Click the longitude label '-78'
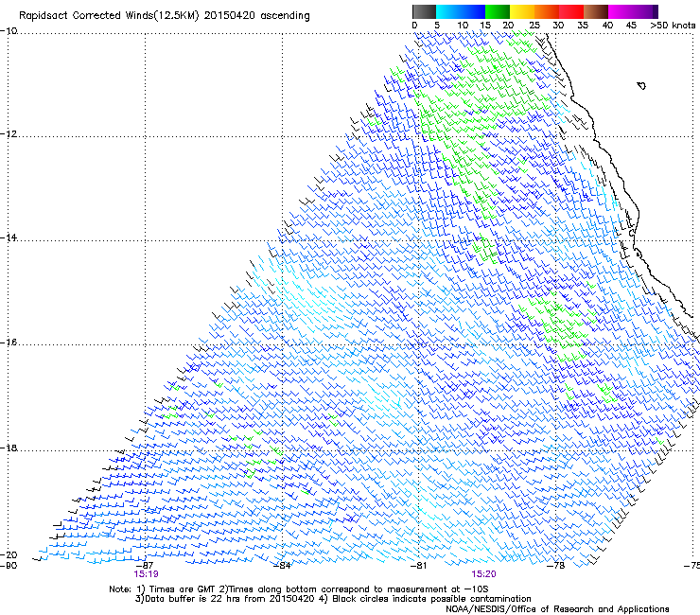700x615 pixels. pyautogui.click(x=556, y=566)
